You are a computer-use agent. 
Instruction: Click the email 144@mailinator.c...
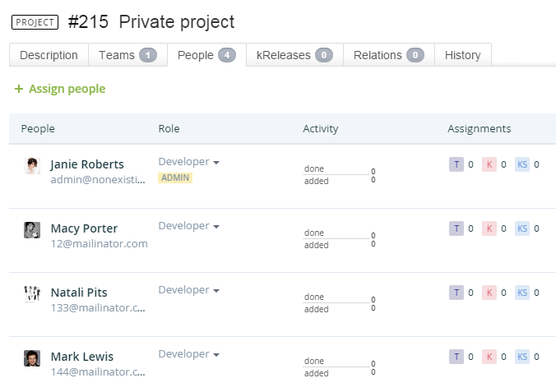click(98, 372)
